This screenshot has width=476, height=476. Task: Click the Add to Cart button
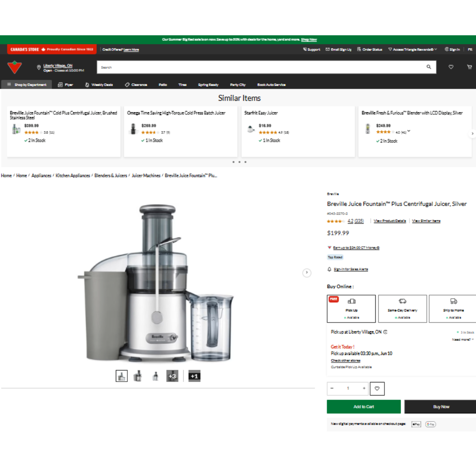(364, 407)
